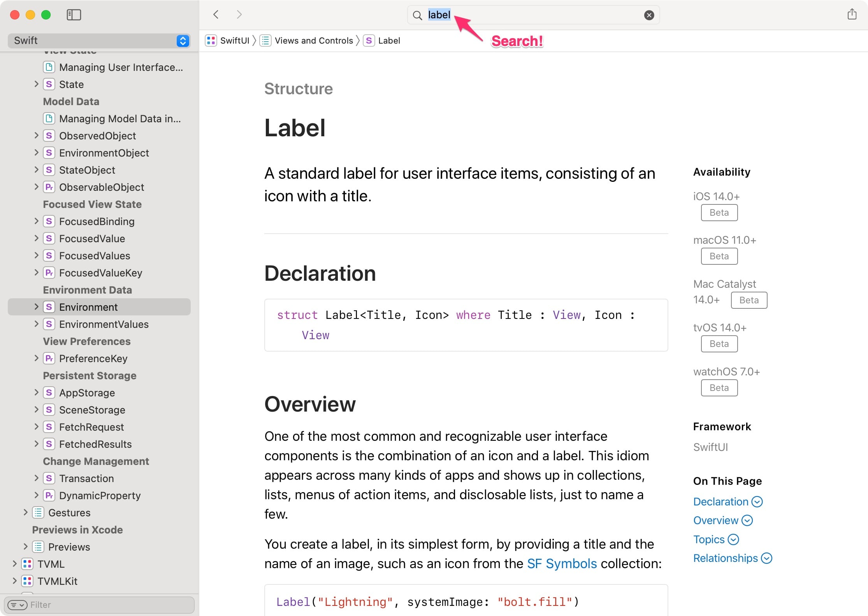Open the Swift language dropdown

coord(183,40)
